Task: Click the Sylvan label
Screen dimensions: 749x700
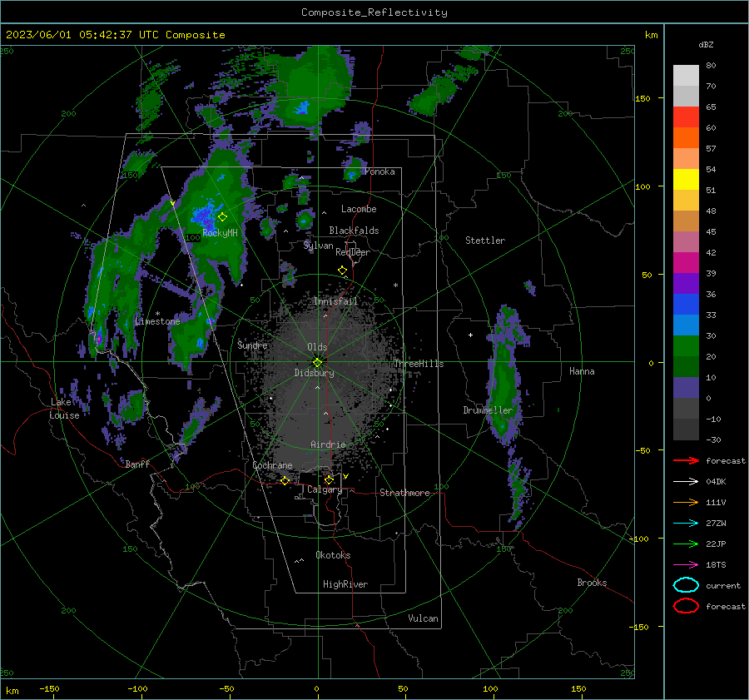Action: click(x=318, y=246)
